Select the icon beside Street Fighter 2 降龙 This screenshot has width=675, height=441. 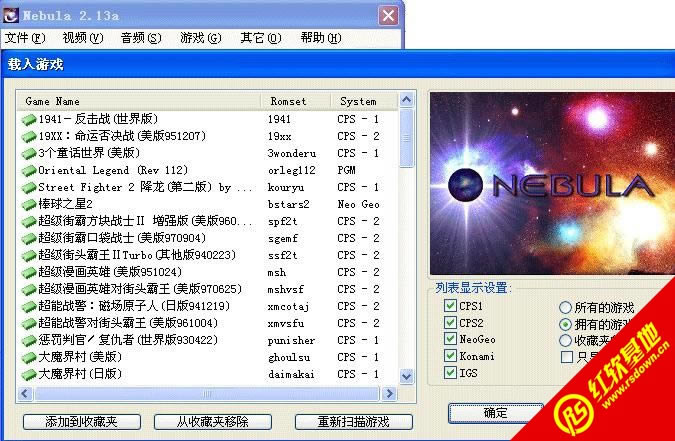point(29,187)
